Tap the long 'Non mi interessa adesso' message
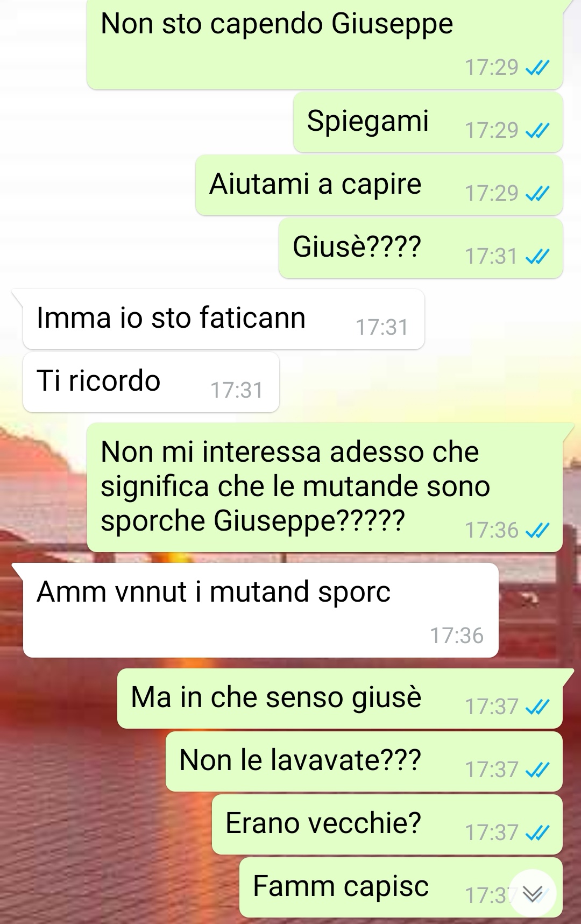 coord(325,488)
